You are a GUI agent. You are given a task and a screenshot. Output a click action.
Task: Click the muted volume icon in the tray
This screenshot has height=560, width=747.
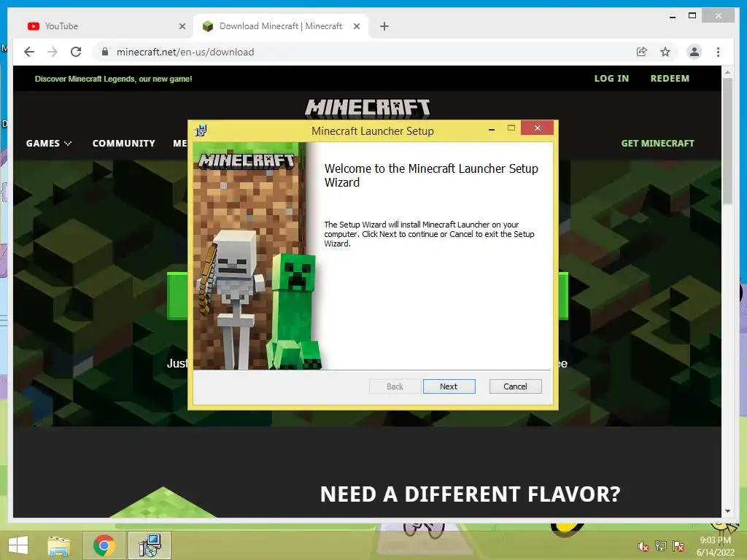(x=643, y=547)
